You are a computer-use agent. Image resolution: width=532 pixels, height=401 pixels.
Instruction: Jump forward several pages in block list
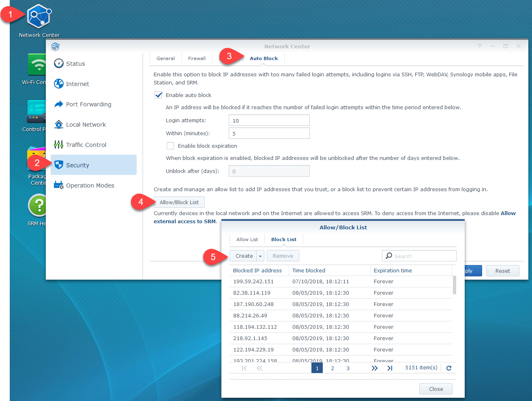pyautogui.click(x=374, y=368)
